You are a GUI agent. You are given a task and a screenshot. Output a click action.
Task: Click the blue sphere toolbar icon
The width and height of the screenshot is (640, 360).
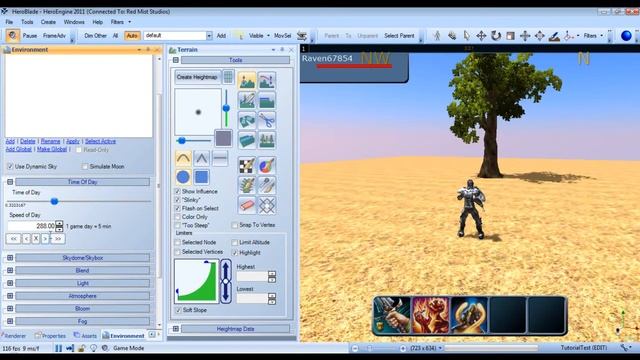[x=626, y=36]
